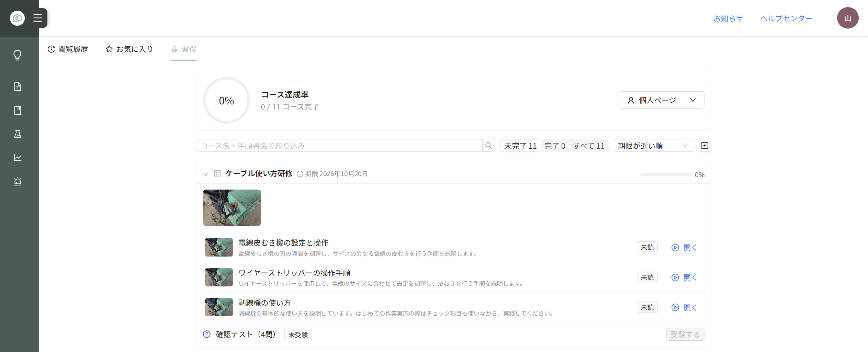
Task: Click the course progress bar showing 0%
Action: pyautogui.click(x=665, y=174)
